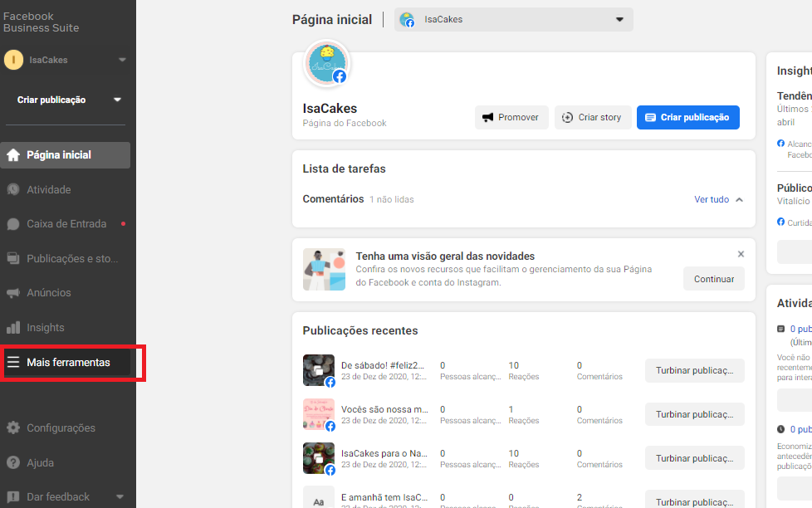812x508 pixels.
Task: Open Configurações in the sidebar
Action: (x=66, y=427)
